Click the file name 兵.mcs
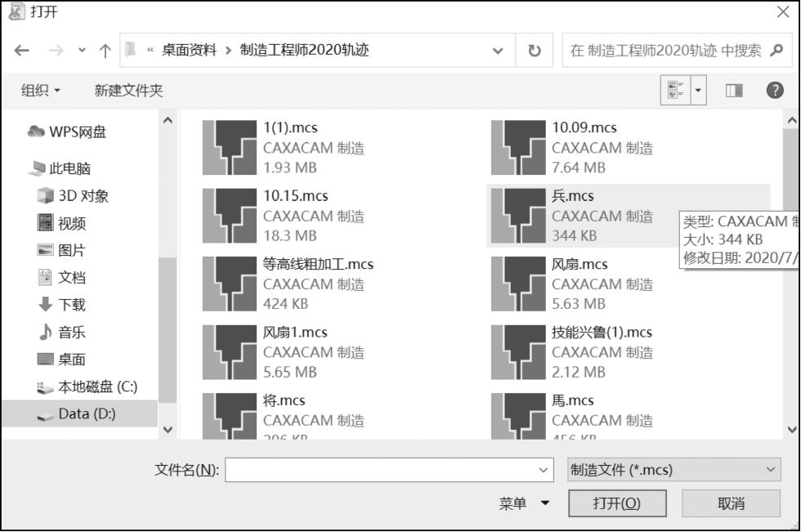Viewport: 801px width, 532px height. click(573, 196)
